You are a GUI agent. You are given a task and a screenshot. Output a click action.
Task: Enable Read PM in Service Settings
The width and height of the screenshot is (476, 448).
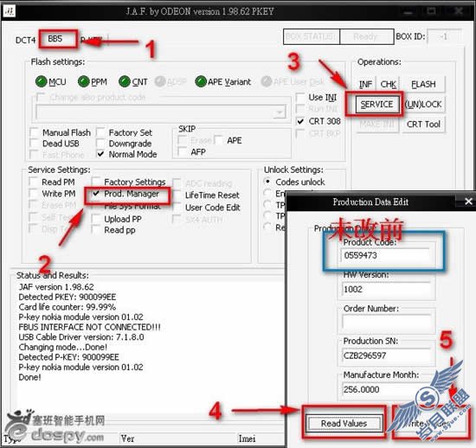coord(33,182)
